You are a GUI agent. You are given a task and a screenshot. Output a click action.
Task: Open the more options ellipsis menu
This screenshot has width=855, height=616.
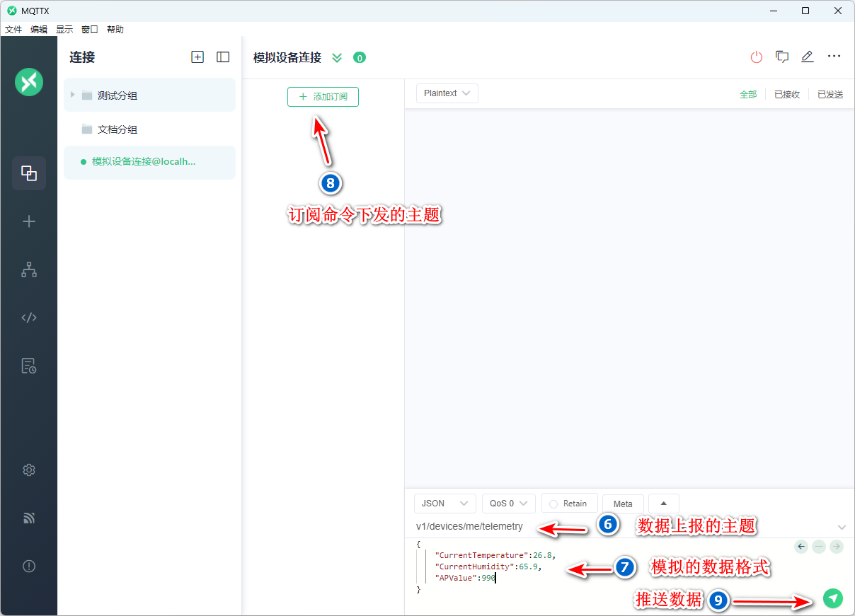834,57
